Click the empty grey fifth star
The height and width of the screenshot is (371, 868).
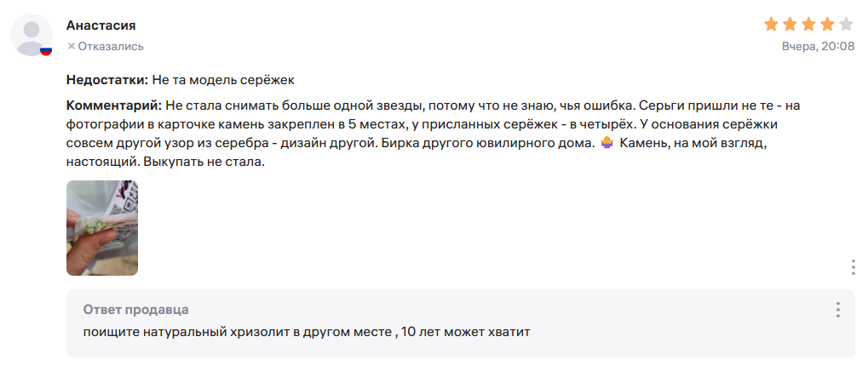click(846, 24)
